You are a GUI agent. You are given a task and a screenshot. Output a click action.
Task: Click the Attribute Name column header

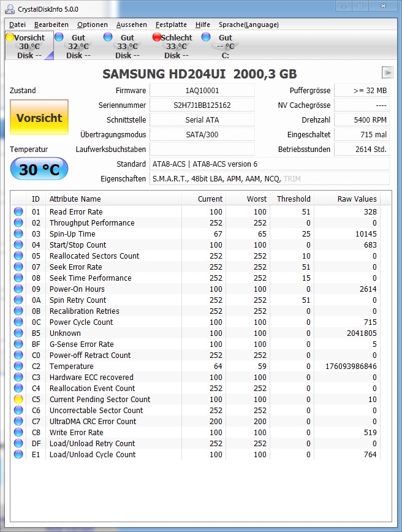tap(113, 199)
